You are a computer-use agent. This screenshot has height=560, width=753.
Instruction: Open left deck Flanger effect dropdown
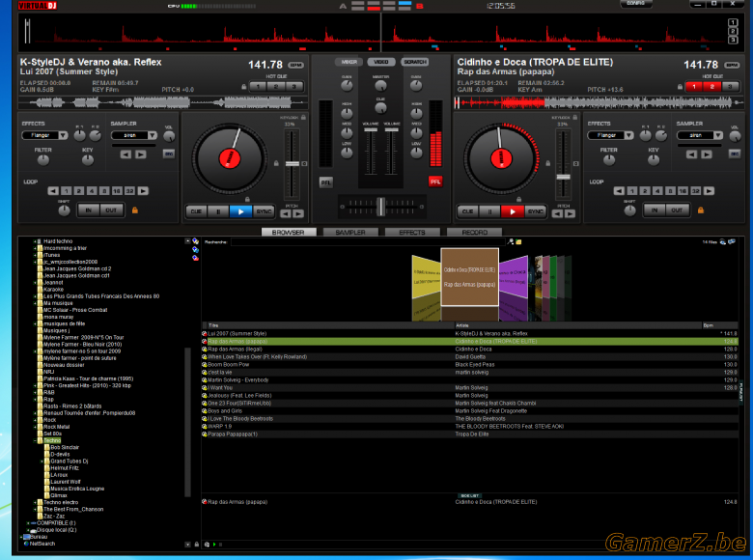[64, 135]
